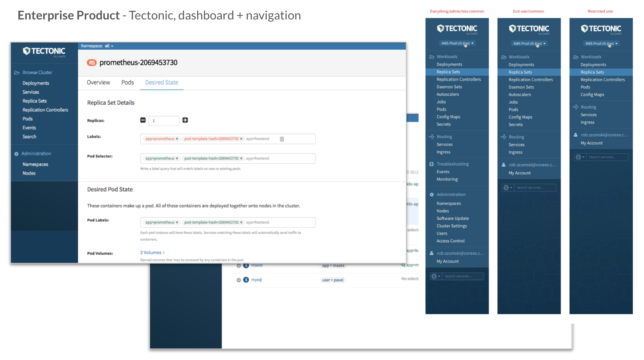The width and height of the screenshot is (644, 360).
Task: Remove app=prometheus tag from the Labels row
Action: coord(177,139)
